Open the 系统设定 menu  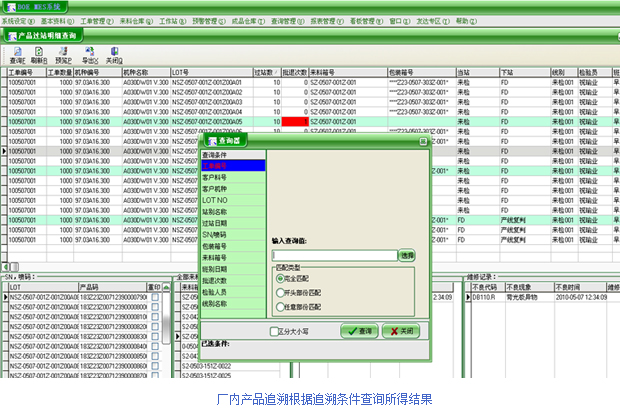coord(16,19)
